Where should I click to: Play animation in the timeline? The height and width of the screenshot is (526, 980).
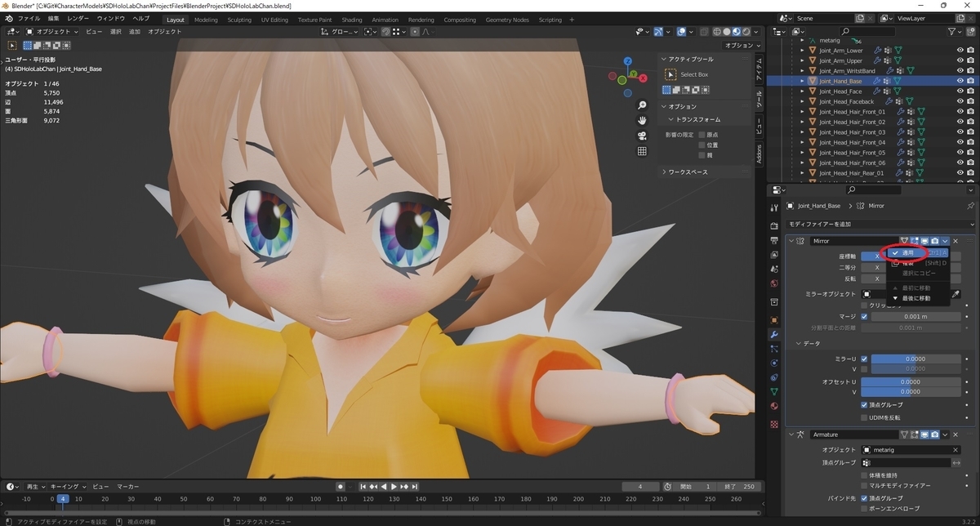point(394,486)
